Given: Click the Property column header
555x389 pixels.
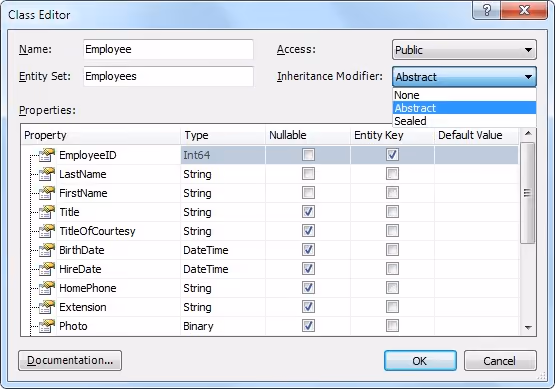Looking at the screenshot, I should tap(101, 135).
